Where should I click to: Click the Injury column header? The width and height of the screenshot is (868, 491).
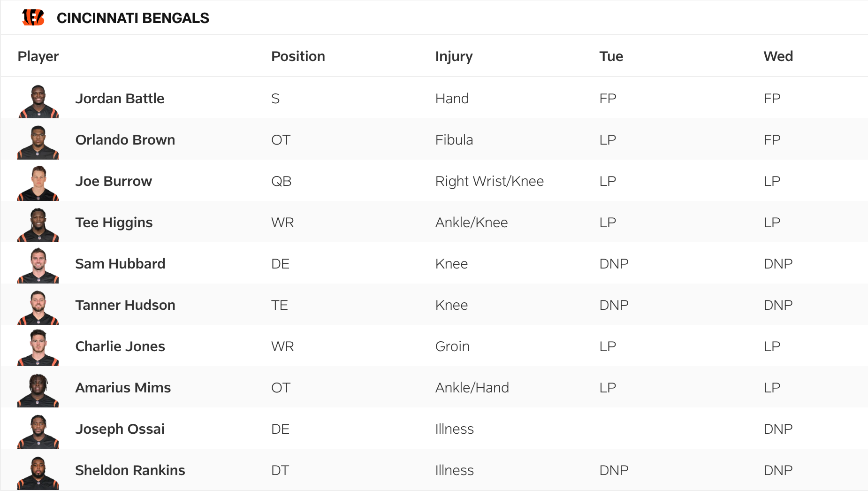tap(454, 56)
